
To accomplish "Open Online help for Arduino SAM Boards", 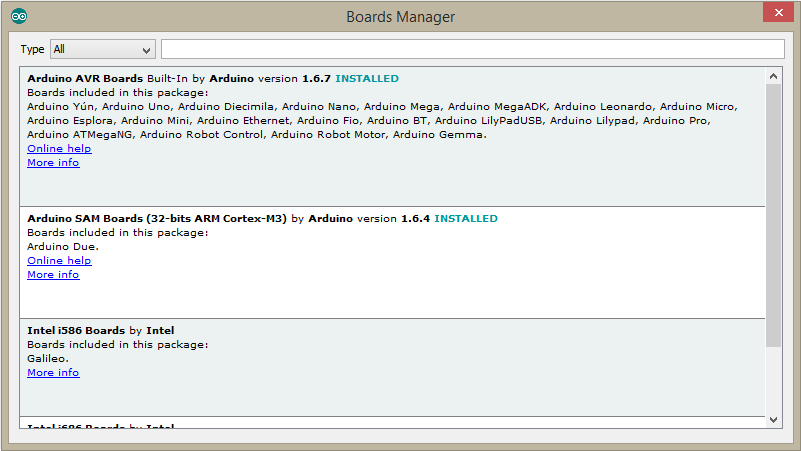I will [x=59, y=260].
